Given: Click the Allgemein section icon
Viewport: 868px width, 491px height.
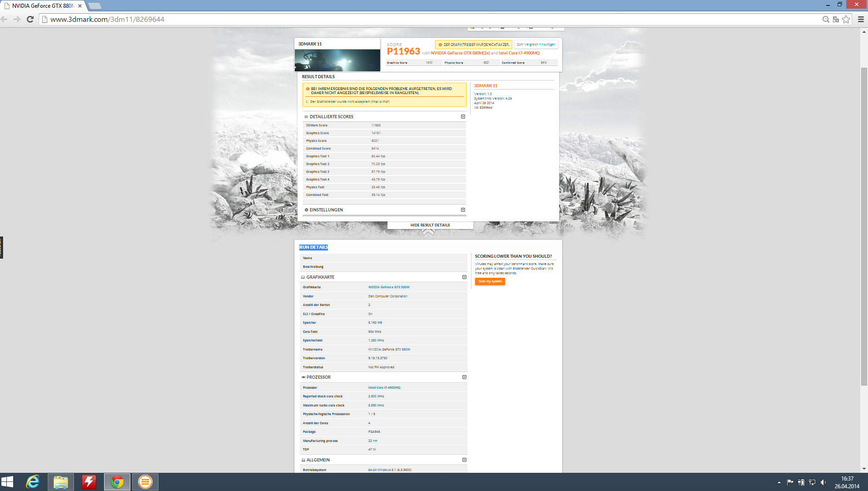Looking at the screenshot, I should pos(303,460).
